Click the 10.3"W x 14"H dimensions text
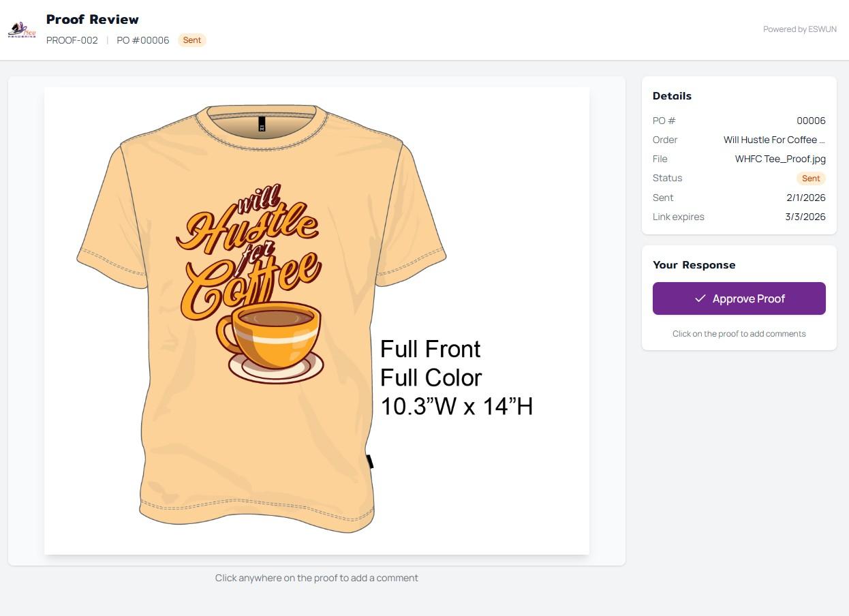The image size is (849, 616). point(456,407)
